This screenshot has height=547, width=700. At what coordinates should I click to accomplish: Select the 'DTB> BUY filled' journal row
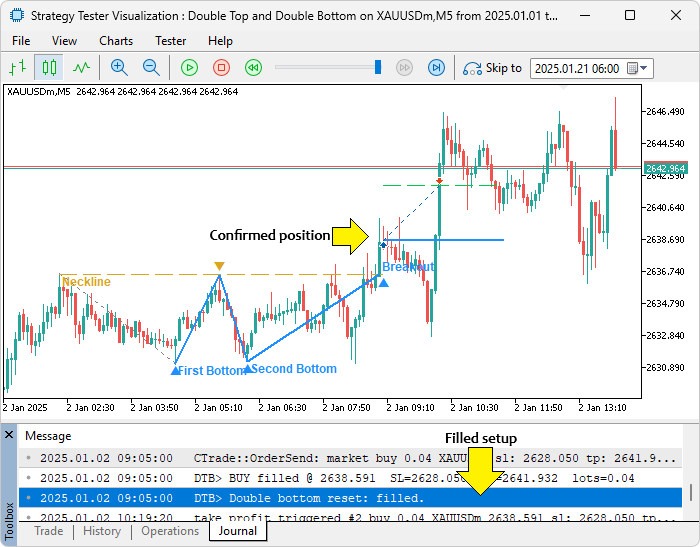pyautogui.click(x=350, y=478)
